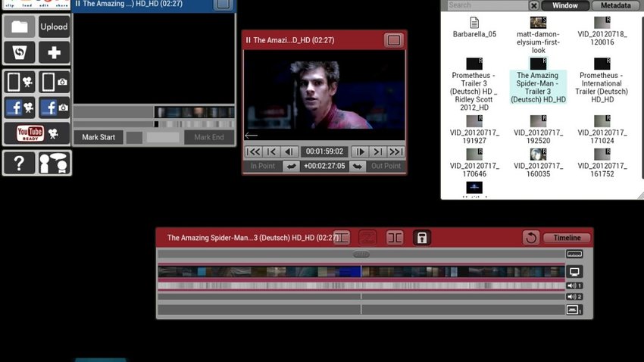Viewport: 644px width, 362px height.
Task: Click the timeline zoom scroll handle
Action: click(361, 254)
